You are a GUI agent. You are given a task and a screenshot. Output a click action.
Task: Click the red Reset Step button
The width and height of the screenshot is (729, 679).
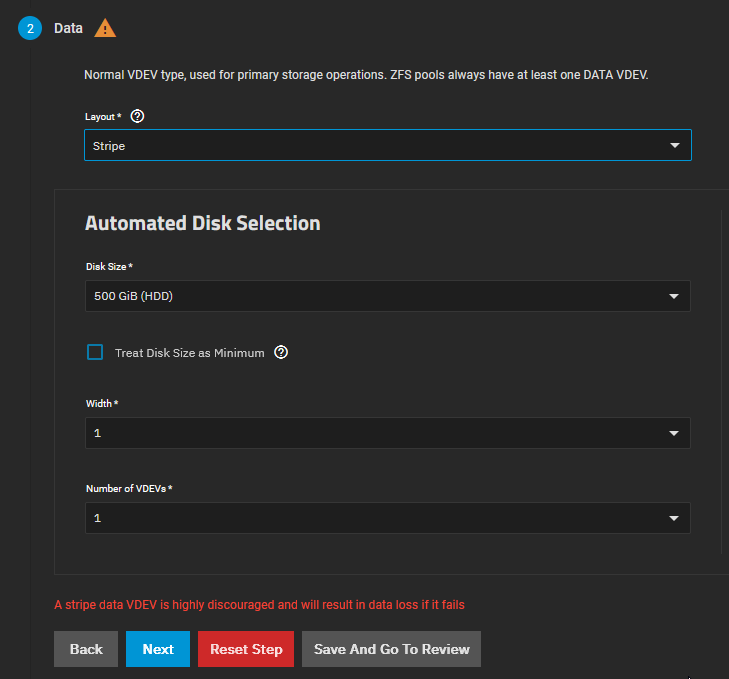point(246,649)
